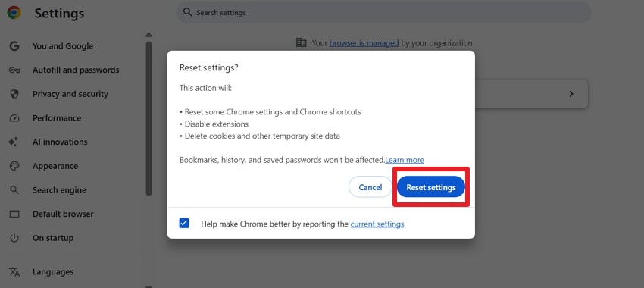Viewport: 644px width, 288px height.
Task: Click the Chrome logo icon
Action: (x=14, y=13)
